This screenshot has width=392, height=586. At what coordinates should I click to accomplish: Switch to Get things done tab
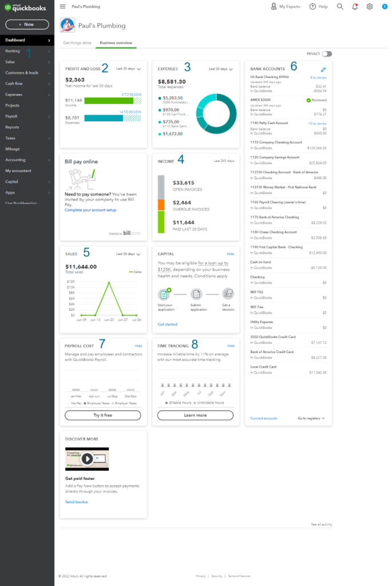77,42
